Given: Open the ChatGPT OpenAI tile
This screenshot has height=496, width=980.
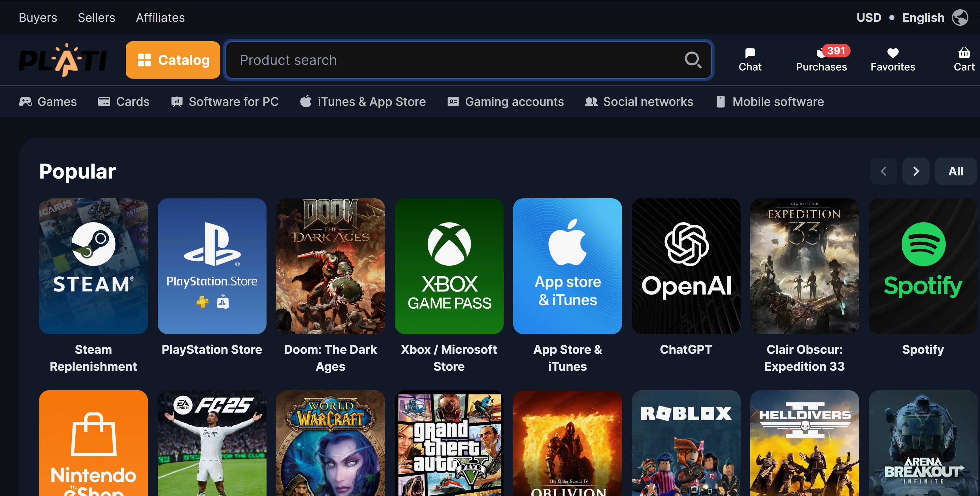Looking at the screenshot, I should [685, 266].
